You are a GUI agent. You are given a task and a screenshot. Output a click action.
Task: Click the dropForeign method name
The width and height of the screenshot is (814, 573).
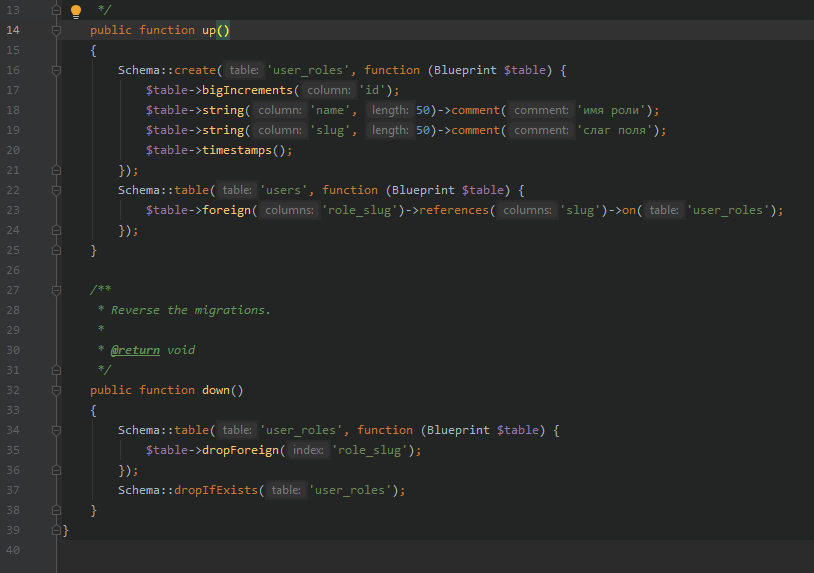[240, 451]
